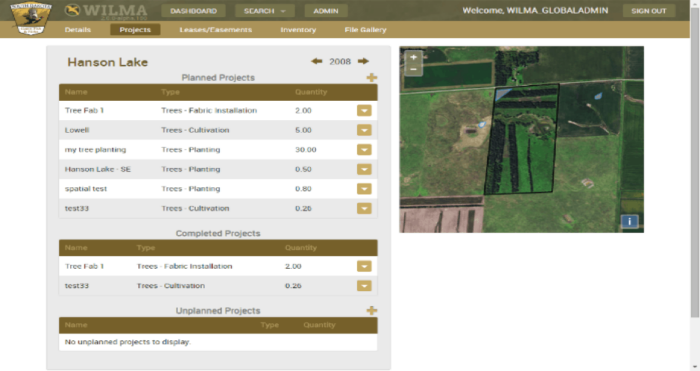Select 'Lowell' project name
The width and height of the screenshot is (700, 371).
tap(77, 130)
